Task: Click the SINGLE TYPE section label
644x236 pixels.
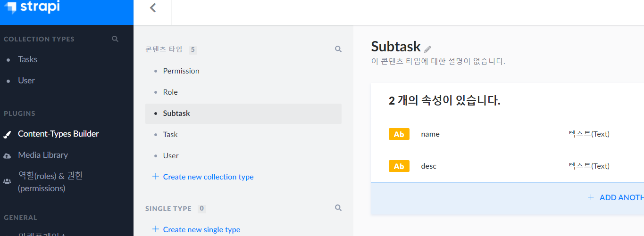Action: [x=168, y=209]
